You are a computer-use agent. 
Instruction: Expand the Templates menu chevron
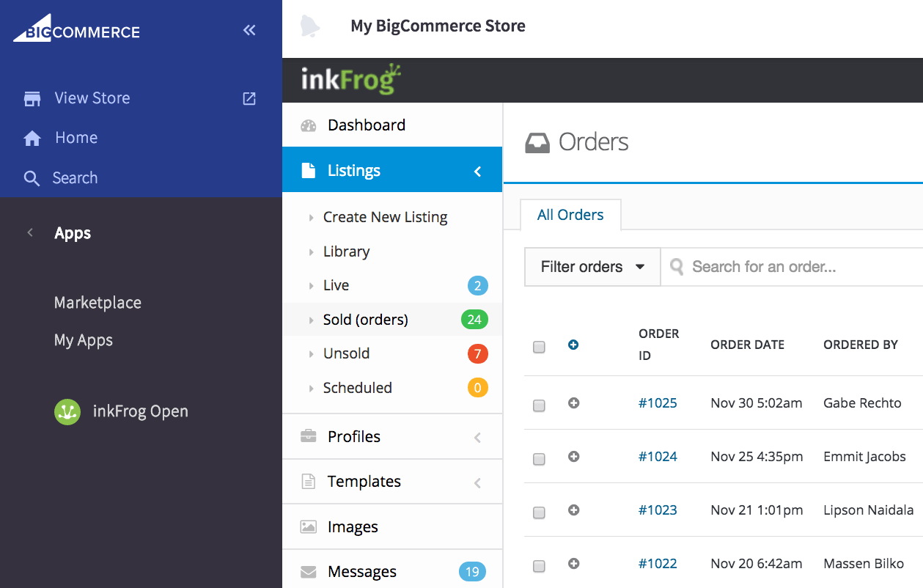tap(477, 483)
